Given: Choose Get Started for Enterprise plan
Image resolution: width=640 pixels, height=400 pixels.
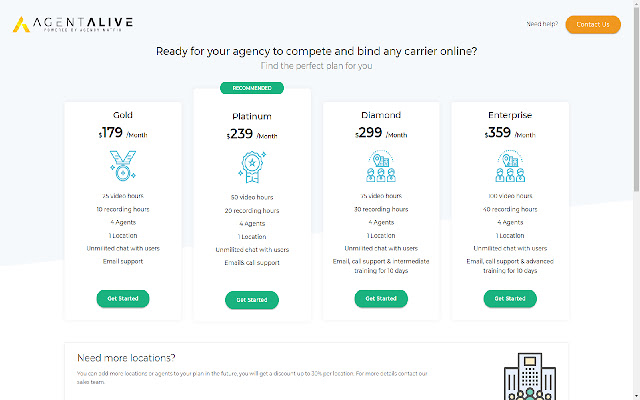Looking at the screenshot, I should coord(509,298).
